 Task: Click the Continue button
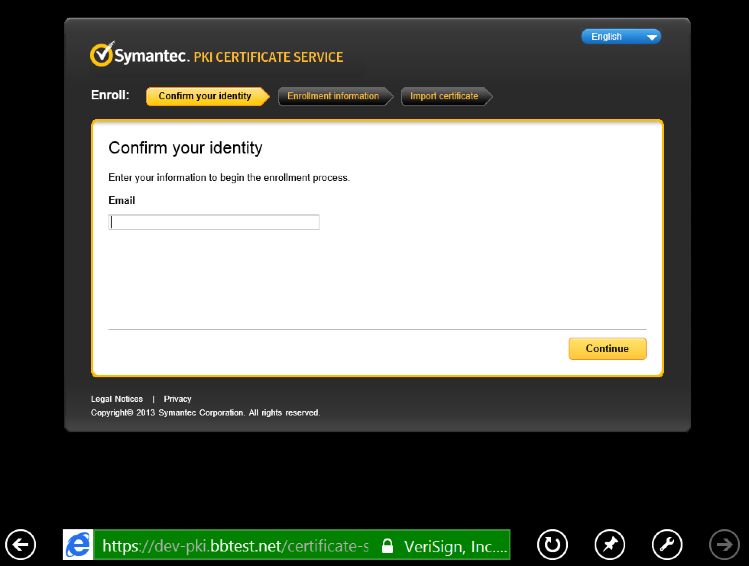(607, 349)
